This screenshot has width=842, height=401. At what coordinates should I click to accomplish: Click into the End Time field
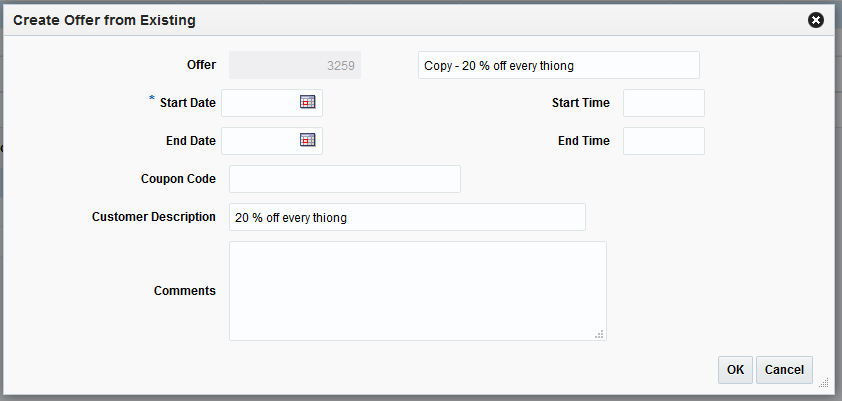(x=663, y=141)
